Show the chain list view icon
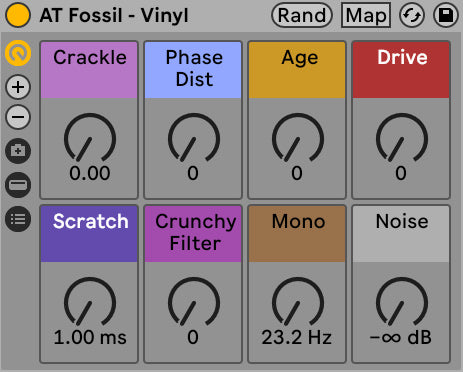 click(18, 219)
